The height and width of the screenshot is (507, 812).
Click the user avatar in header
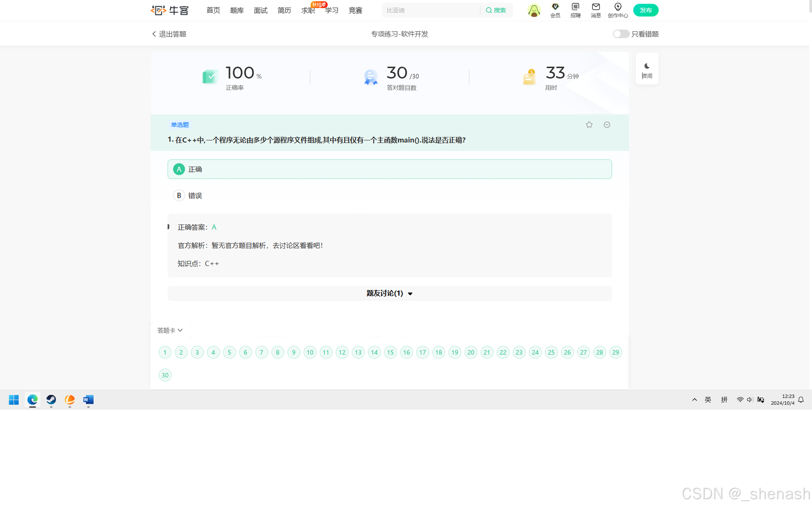(x=534, y=10)
